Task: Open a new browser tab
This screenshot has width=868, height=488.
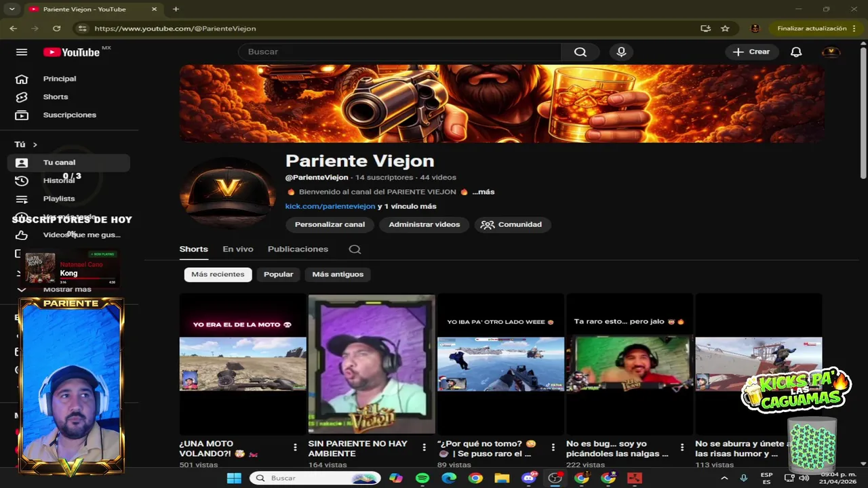Action: click(x=176, y=9)
